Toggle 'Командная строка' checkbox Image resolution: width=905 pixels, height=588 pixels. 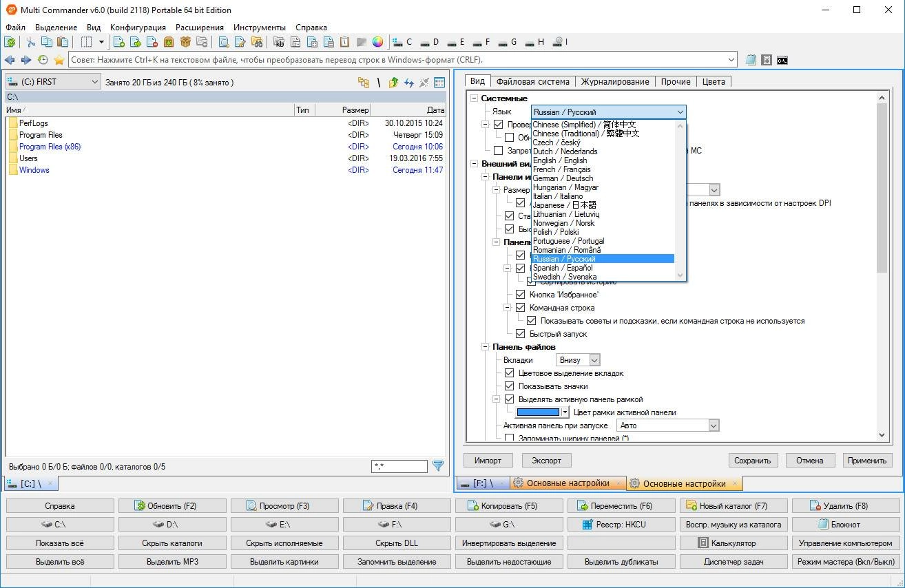(x=521, y=308)
